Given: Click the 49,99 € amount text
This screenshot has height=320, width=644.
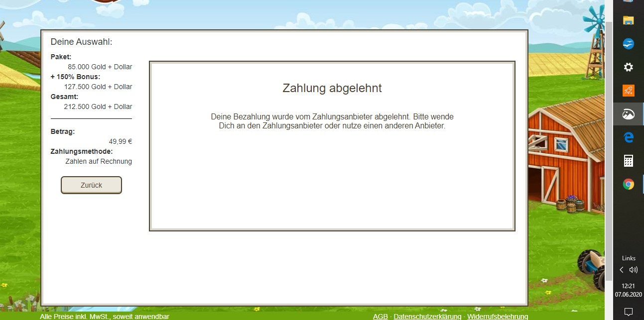Looking at the screenshot, I should (121, 141).
